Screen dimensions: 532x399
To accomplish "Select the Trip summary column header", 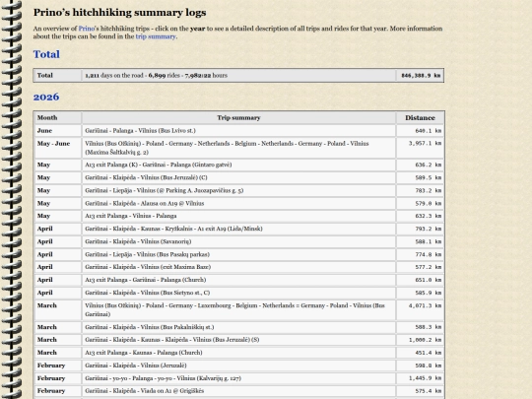I will [238, 118].
